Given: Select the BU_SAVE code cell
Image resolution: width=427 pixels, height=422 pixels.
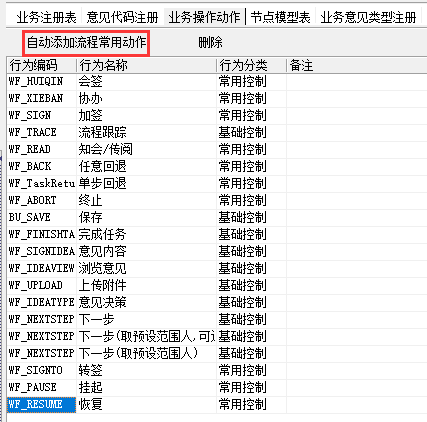Looking at the screenshot, I should click(41, 218).
